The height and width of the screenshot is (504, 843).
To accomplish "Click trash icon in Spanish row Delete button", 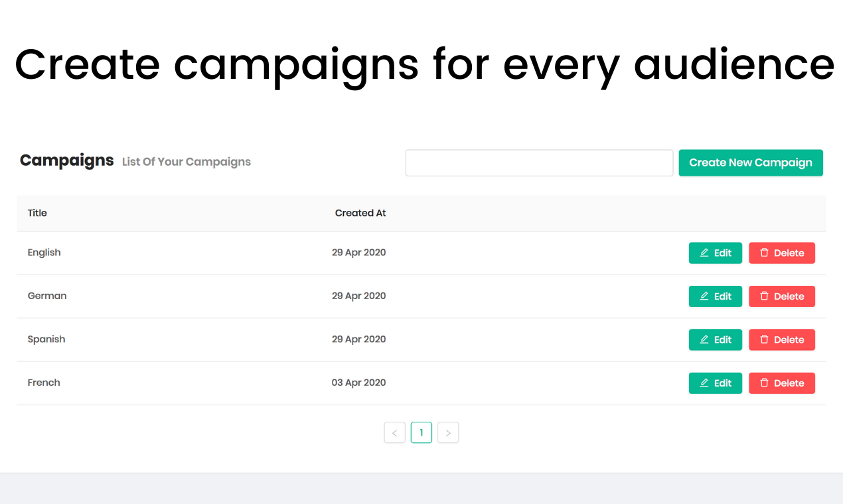I will click(x=764, y=340).
